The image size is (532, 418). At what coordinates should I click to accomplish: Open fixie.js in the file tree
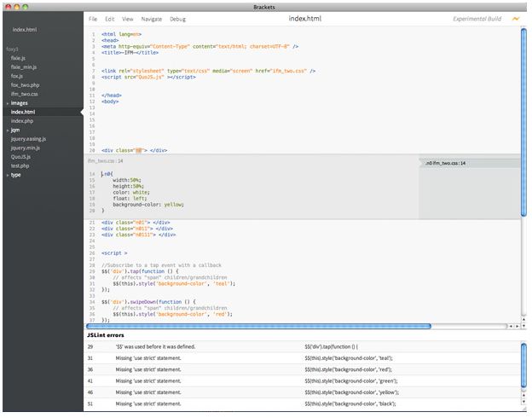[18, 58]
